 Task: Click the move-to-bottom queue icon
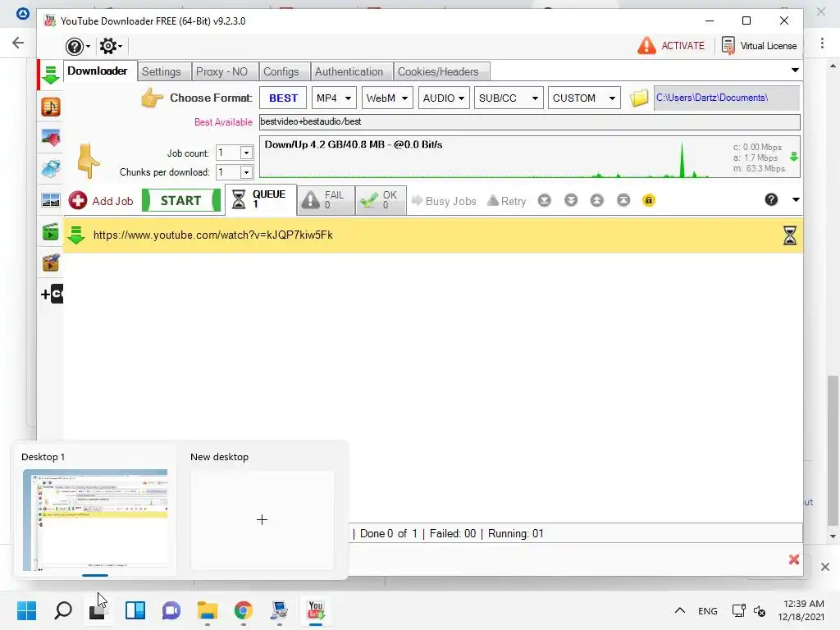(x=545, y=200)
